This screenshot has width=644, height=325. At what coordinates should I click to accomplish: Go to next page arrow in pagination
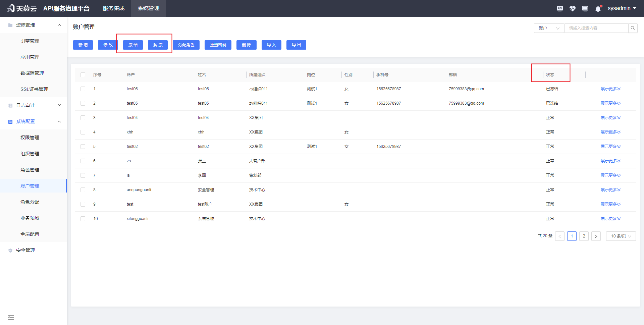click(x=596, y=236)
